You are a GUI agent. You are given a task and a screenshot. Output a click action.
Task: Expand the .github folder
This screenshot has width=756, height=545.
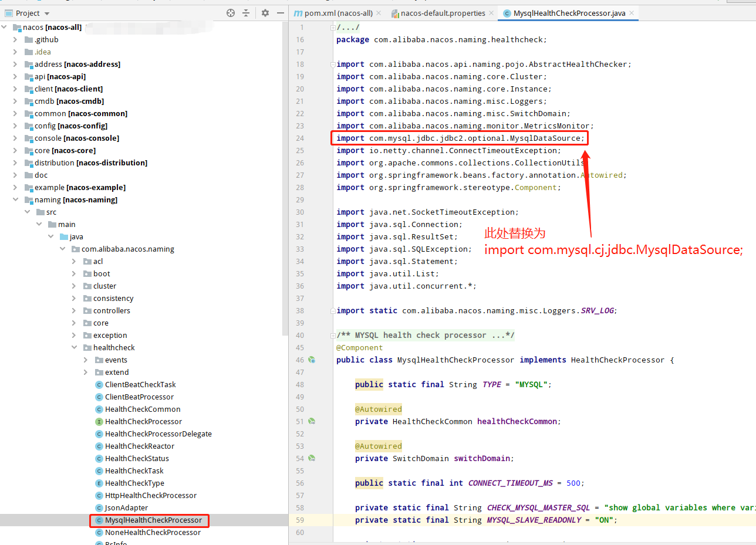[15, 39]
